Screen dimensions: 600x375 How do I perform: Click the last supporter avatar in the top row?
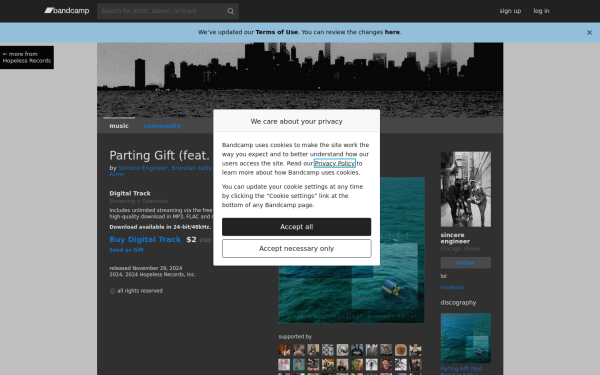click(x=415, y=350)
